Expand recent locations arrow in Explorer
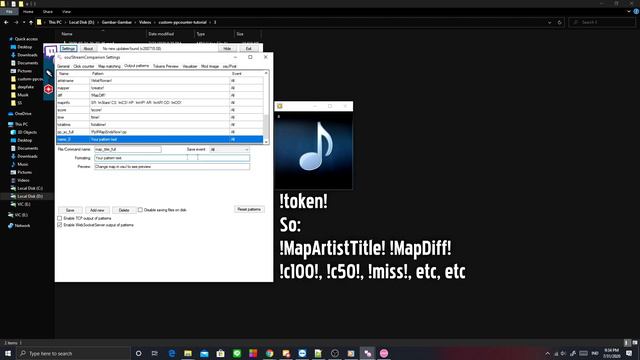The height and width of the screenshot is (360, 640). tap(24, 22)
